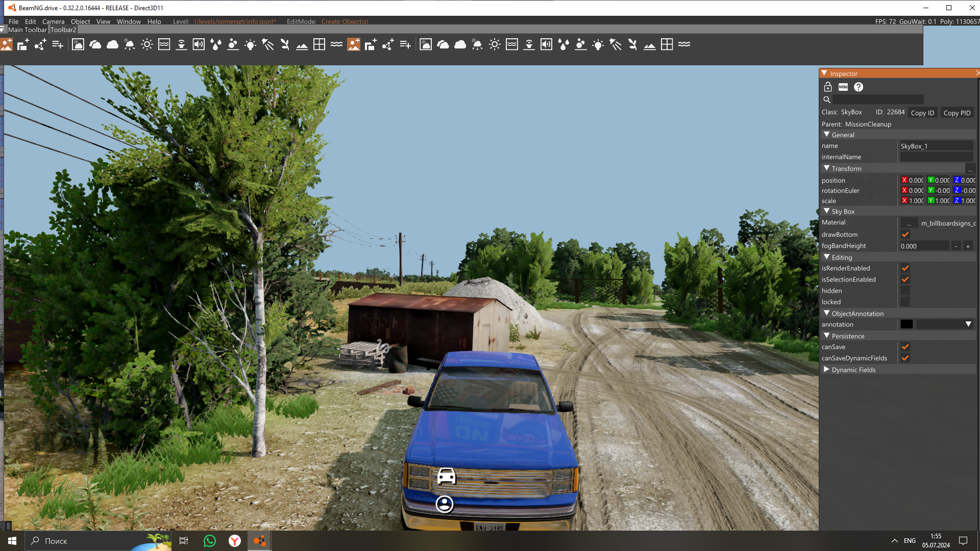The image size is (980, 551).
Task: Collapse the Transform section
Action: pos(826,168)
